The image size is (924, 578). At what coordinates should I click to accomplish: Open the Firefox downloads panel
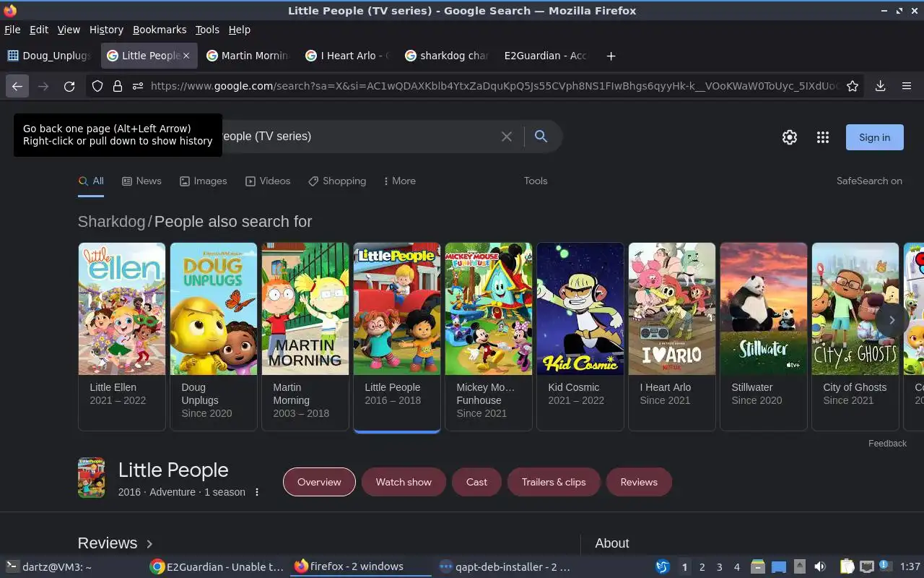[880, 86]
